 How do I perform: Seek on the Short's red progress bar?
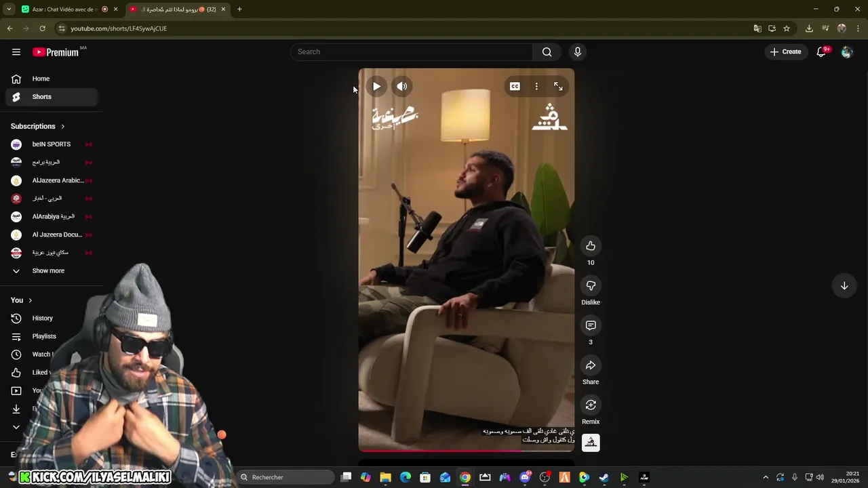(x=467, y=450)
